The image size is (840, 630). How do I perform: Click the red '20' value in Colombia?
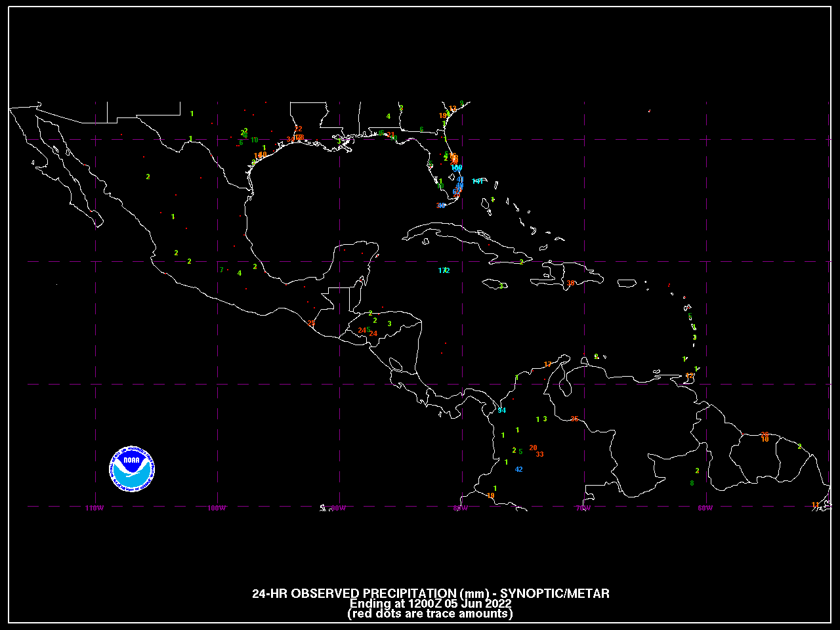533,448
